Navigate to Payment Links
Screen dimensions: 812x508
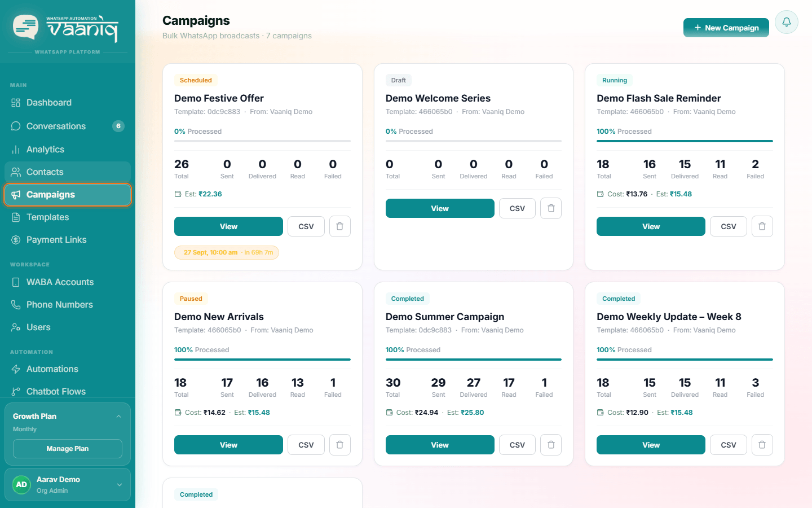click(x=68, y=240)
